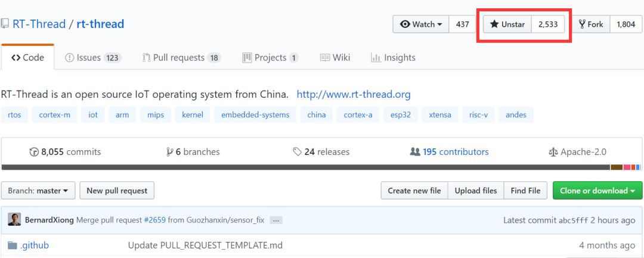Fork the repository

[x=590, y=24]
